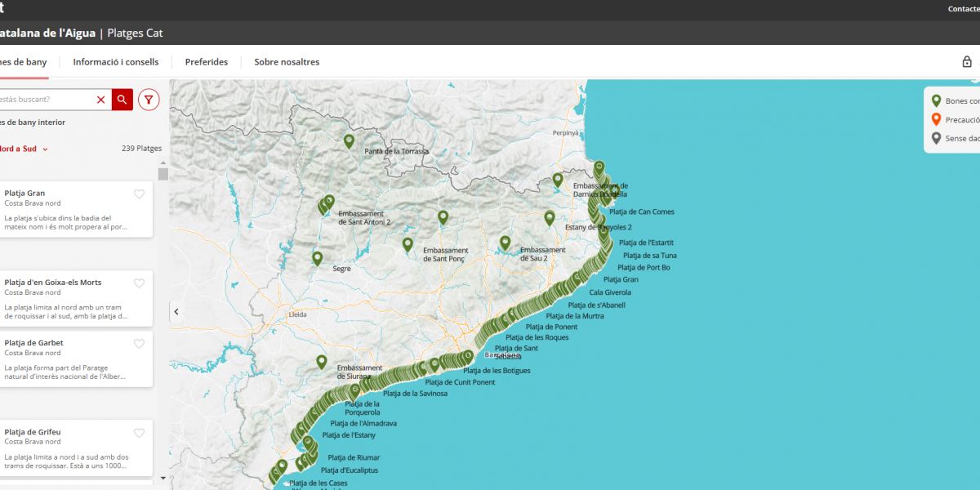Click the Embassament de Sau 2 marker
The width and height of the screenshot is (980, 490).
[x=505, y=243]
